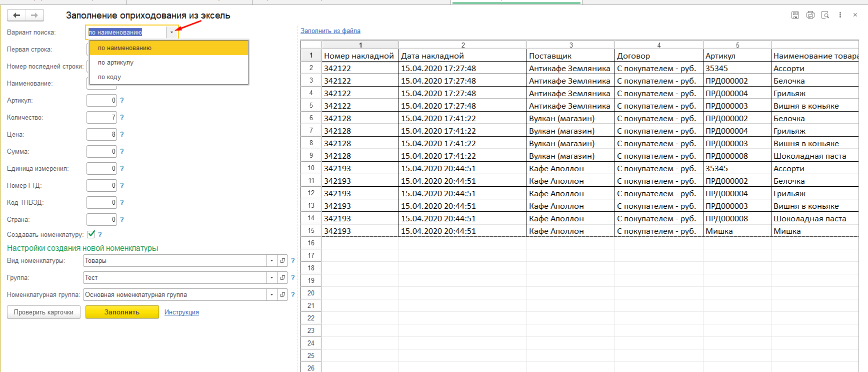The image size is (868, 372).
Task: Open Номенклатурная группа item via open-form icon
Action: [x=282, y=294]
